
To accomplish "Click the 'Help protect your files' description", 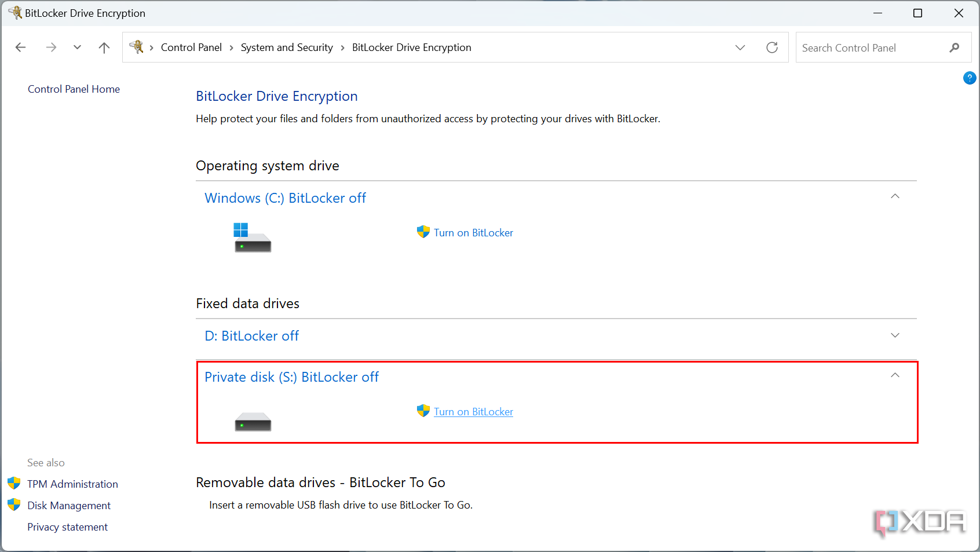I will click(x=428, y=119).
